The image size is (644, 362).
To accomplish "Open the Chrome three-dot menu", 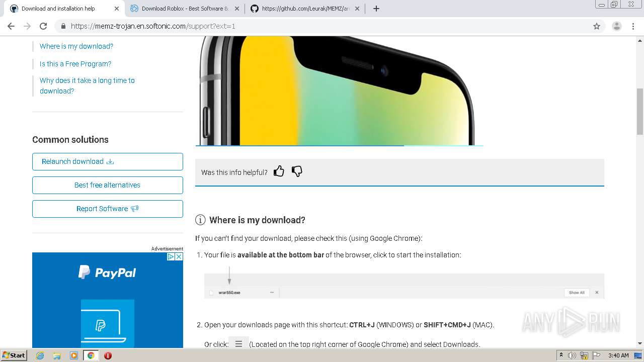I will point(633,26).
